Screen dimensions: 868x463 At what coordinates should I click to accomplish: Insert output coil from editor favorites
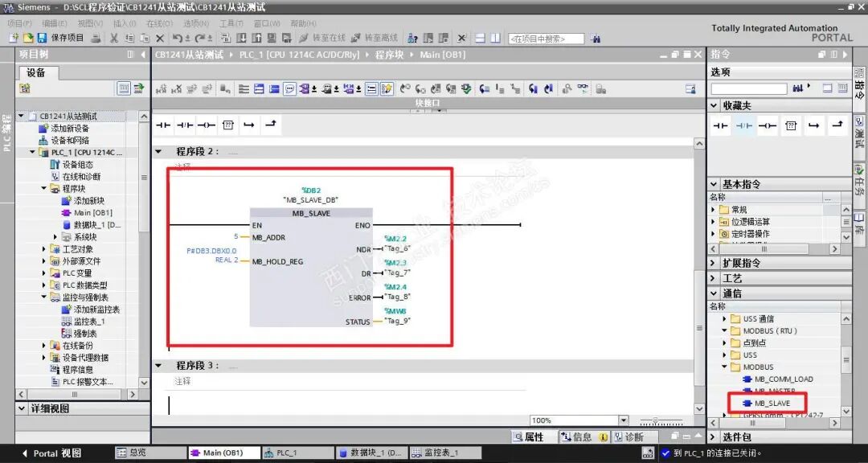pyautogui.click(x=207, y=125)
